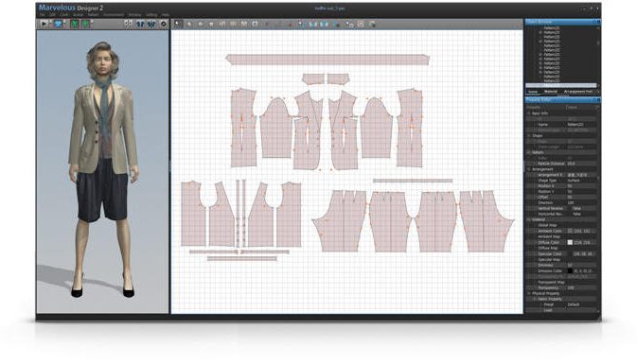Collapse the Fabric Property subsection

pyautogui.click(x=534, y=299)
